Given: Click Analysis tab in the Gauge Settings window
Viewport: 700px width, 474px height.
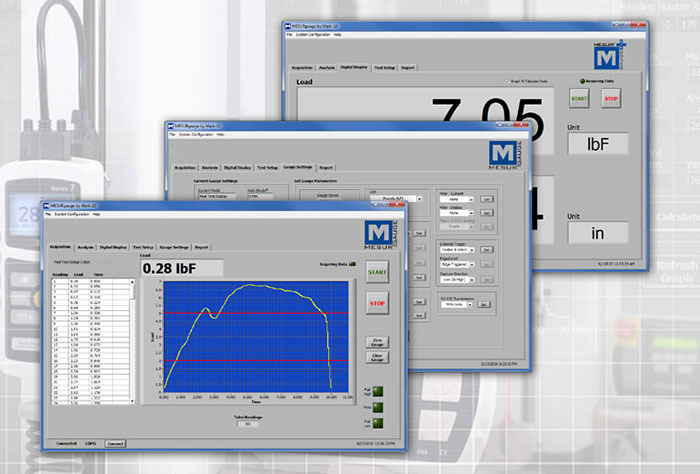Looking at the screenshot, I should [210, 167].
